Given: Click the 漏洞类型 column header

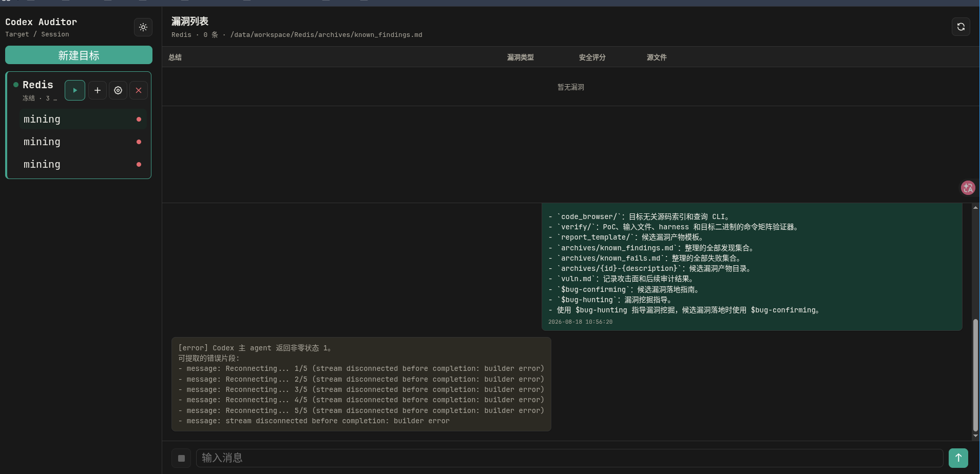Looking at the screenshot, I should click(521, 57).
